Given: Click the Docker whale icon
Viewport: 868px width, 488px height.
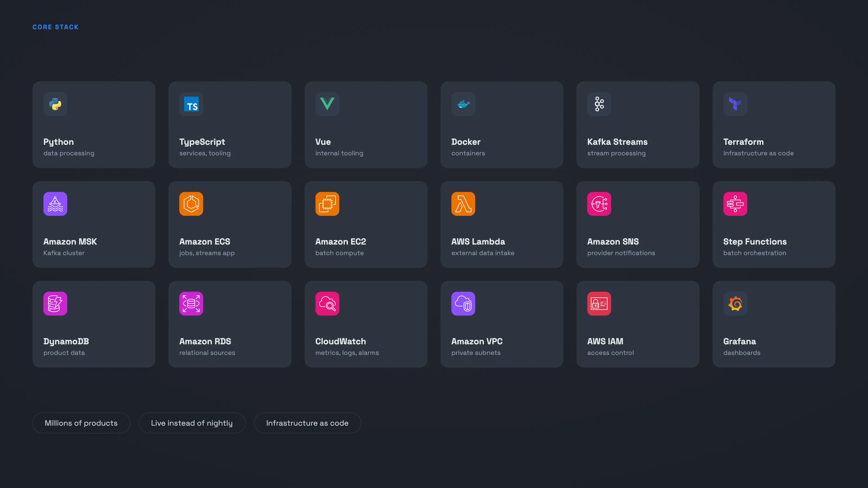Looking at the screenshot, I should pos(463,104).
